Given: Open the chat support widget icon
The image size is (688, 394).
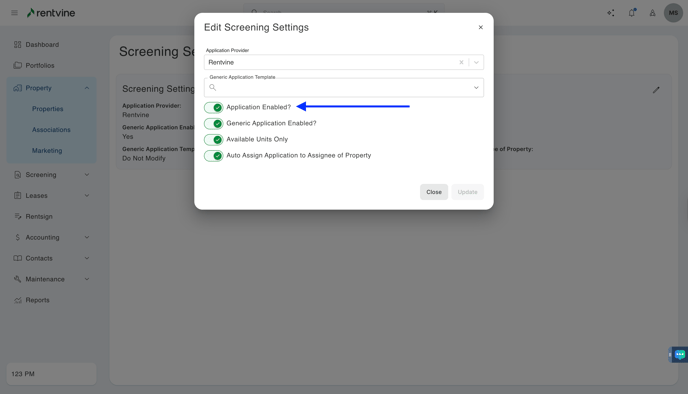Looking at the screenshot, I should (679, 355).
